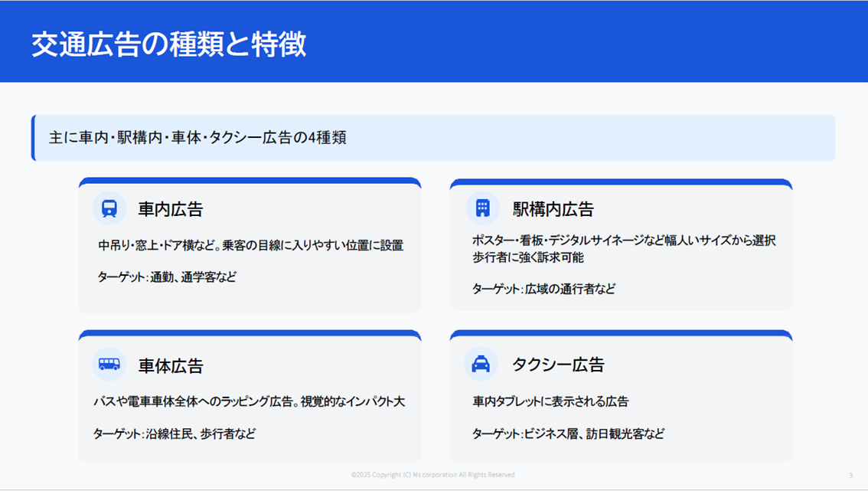Select the 車体広告 card heading

pyautogui.click(x=170, y=365)
